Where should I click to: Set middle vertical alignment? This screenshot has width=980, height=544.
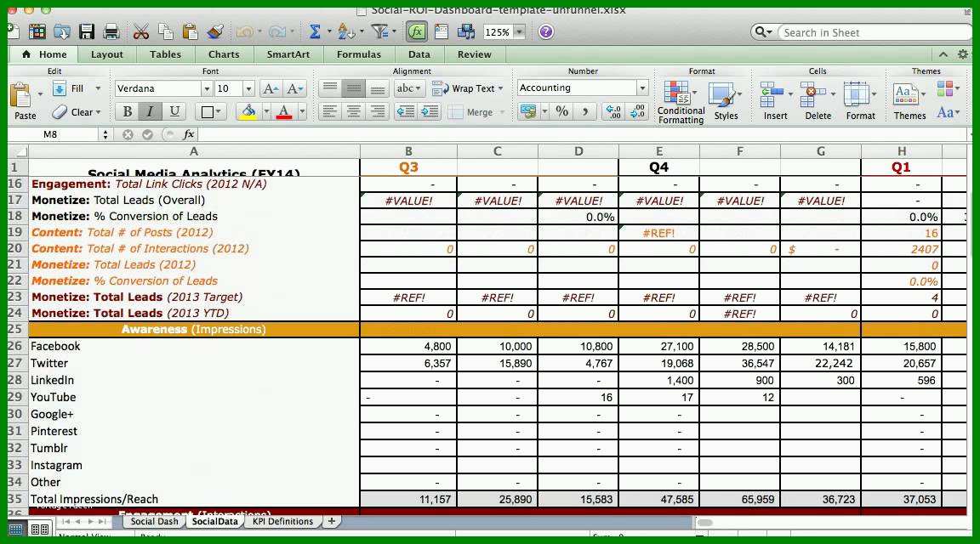pos(354,88)
